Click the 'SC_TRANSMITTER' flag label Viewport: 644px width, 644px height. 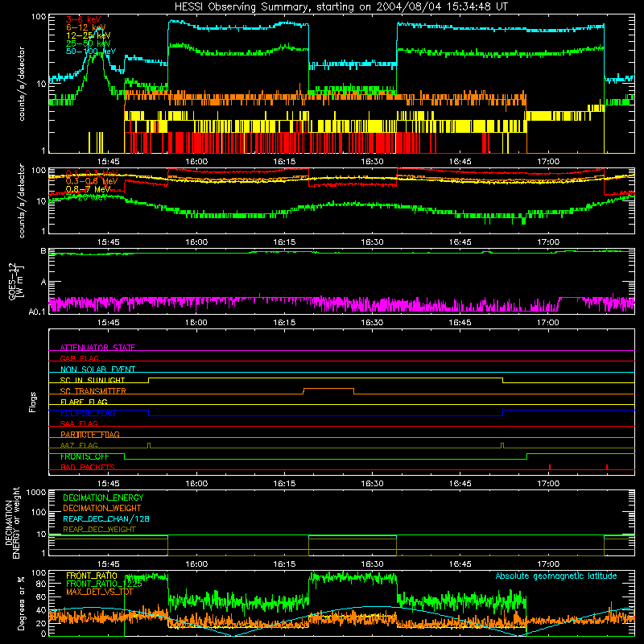pyautogui.click(x=93, y=390)
